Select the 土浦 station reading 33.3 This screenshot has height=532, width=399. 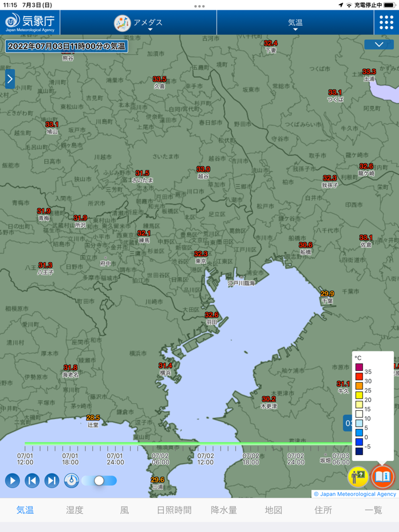click(369, 75)
